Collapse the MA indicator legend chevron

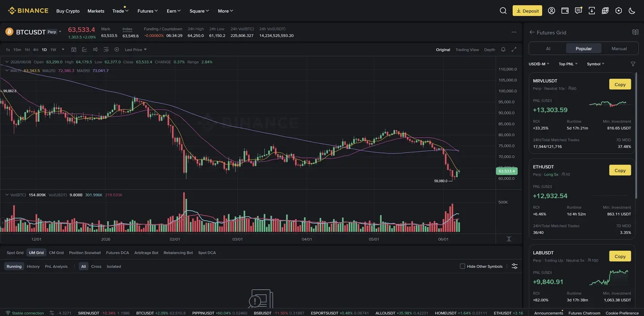click(x=7, y=70)
